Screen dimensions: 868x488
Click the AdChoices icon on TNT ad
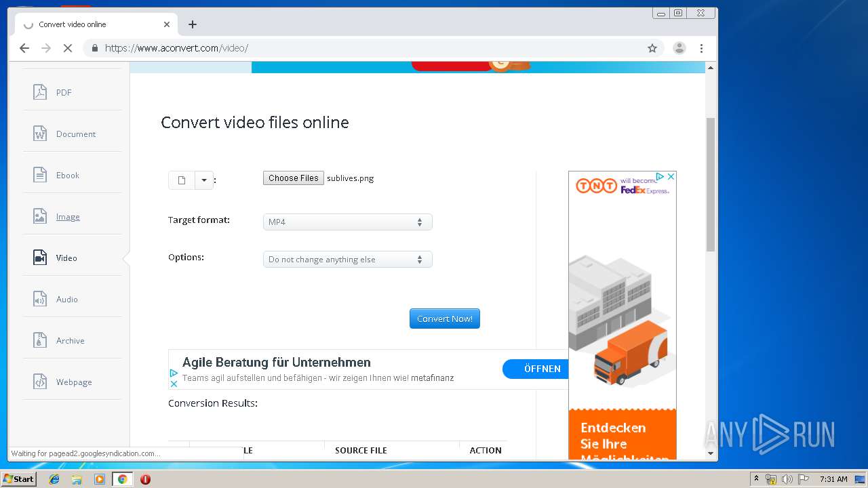660,176
